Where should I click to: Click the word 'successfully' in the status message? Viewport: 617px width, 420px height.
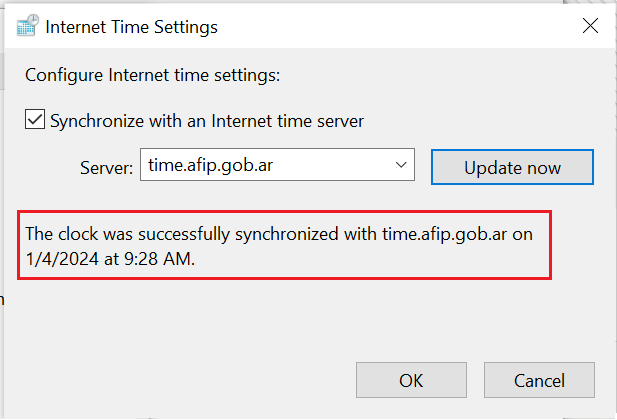(184, 234)
